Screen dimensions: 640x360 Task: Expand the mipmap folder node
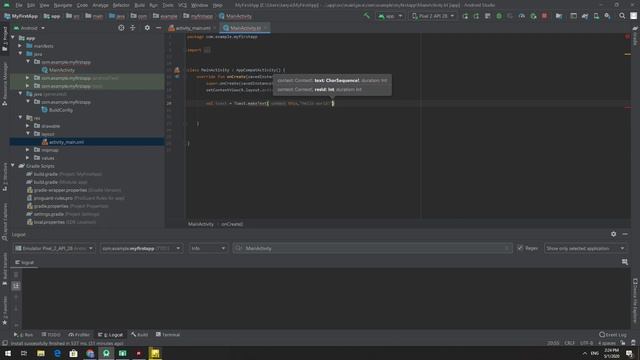coord(28,150)
